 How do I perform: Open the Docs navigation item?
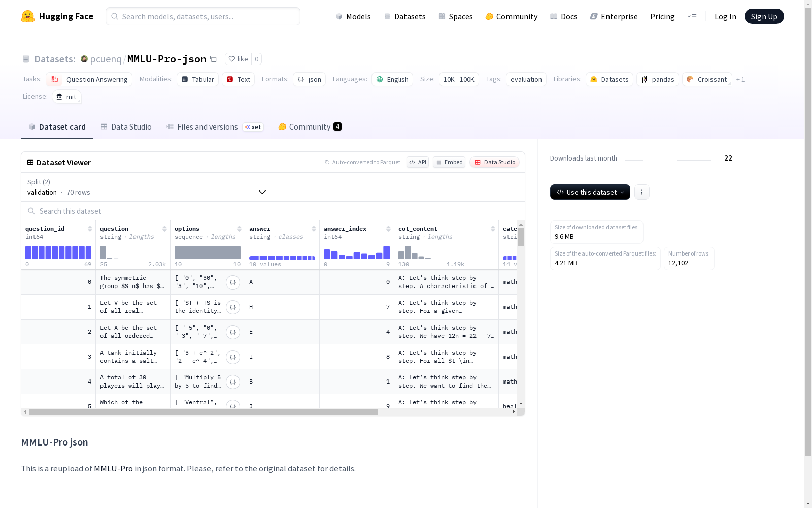pos(564,16)
